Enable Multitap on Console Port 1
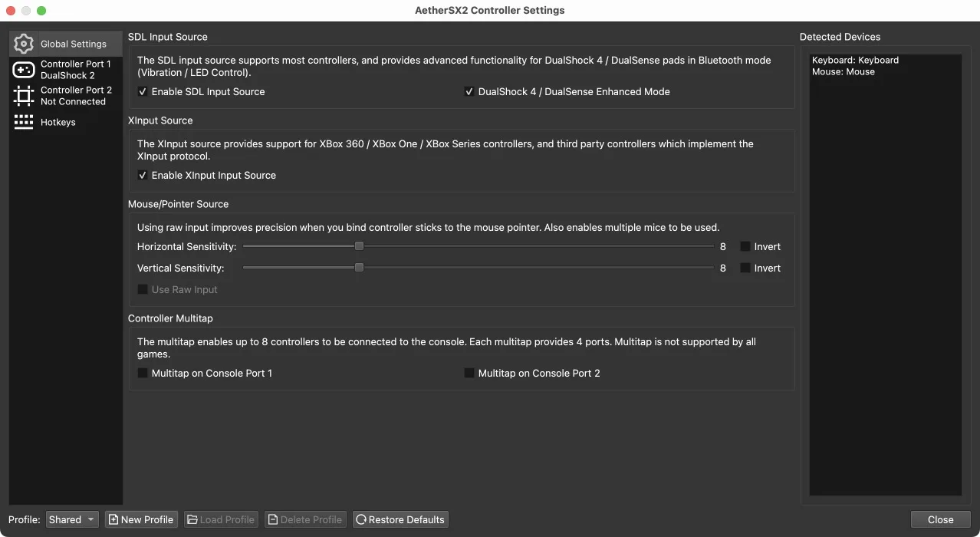 (x=143, y=374)
